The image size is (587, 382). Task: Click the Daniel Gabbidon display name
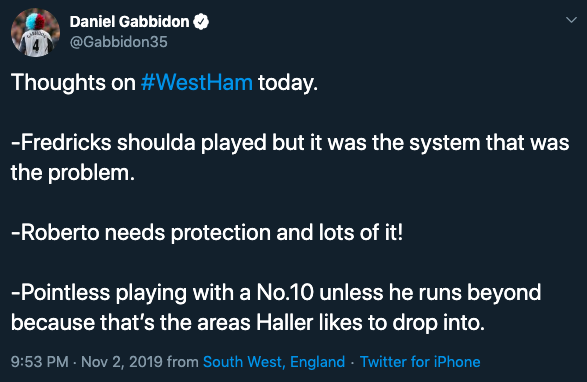pos(130,22)
